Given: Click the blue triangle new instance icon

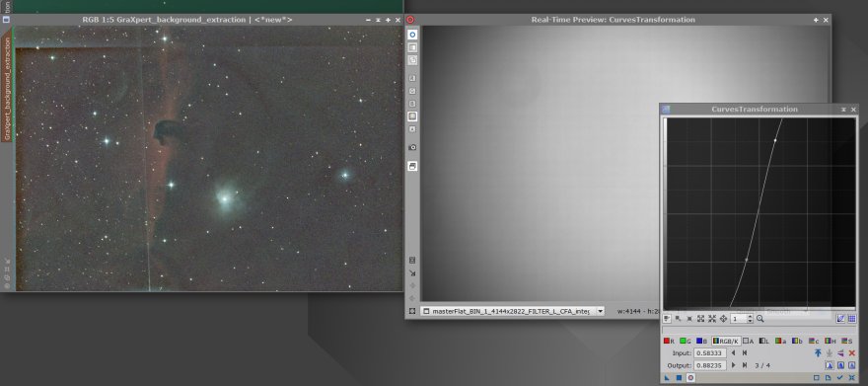Looking at the screenshot, I should [x=667, y=378].
